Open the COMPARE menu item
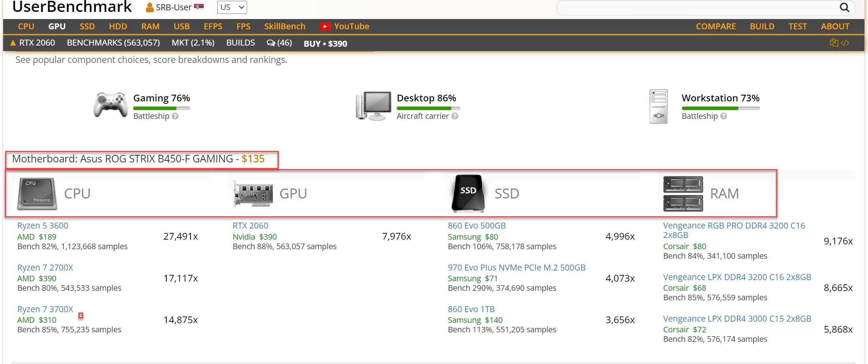This screenshot has height=364, width=868. click(x=716, y=27)
